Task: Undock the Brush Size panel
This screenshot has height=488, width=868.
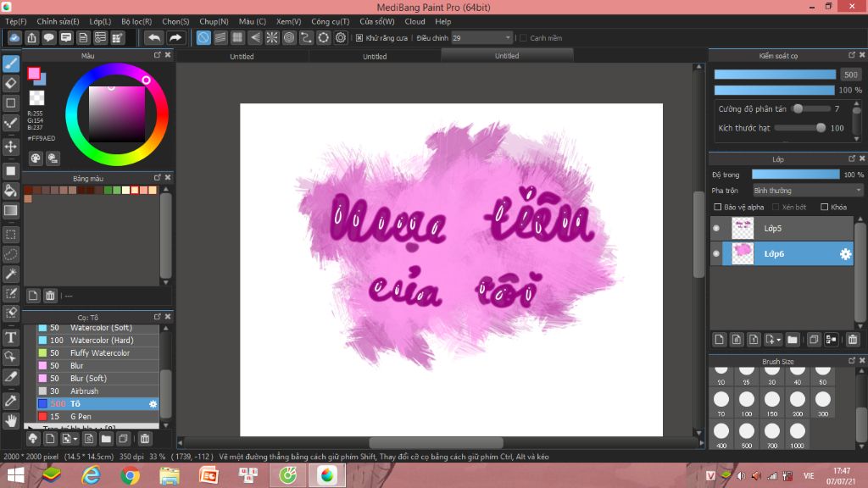Action: [x=851, y=360]
